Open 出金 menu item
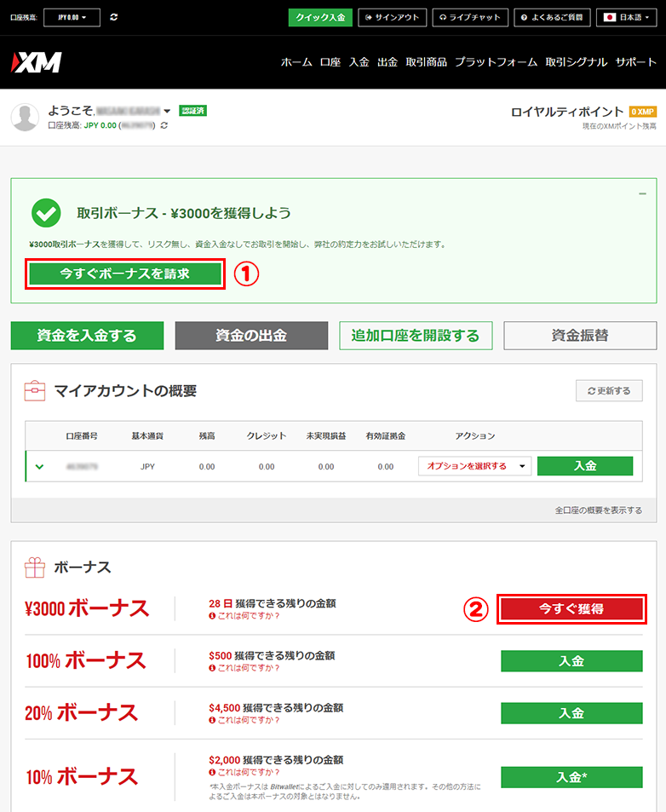 pyautogui.click(x=388, y=62)
